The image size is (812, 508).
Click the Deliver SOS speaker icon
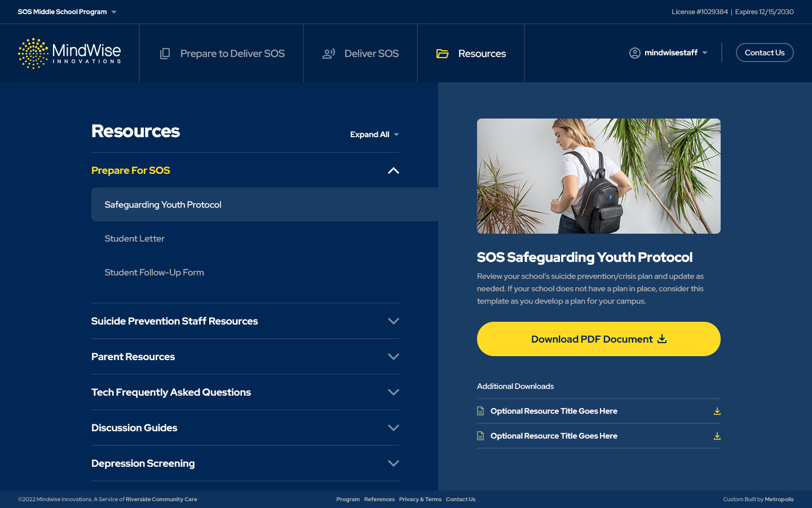(x=329, y=54)
